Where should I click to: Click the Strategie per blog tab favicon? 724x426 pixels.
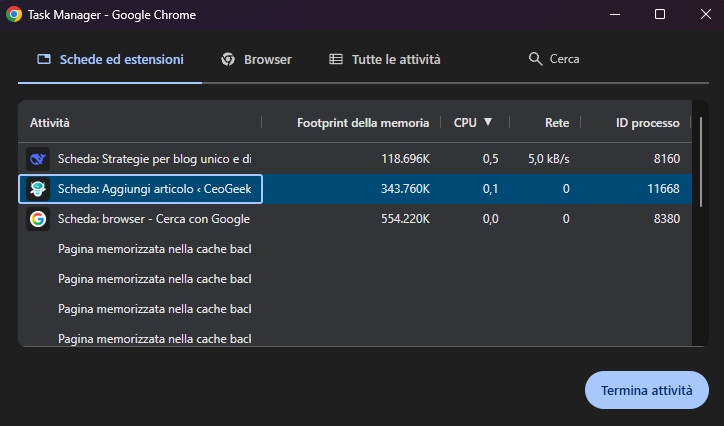[x=38, y=159]
